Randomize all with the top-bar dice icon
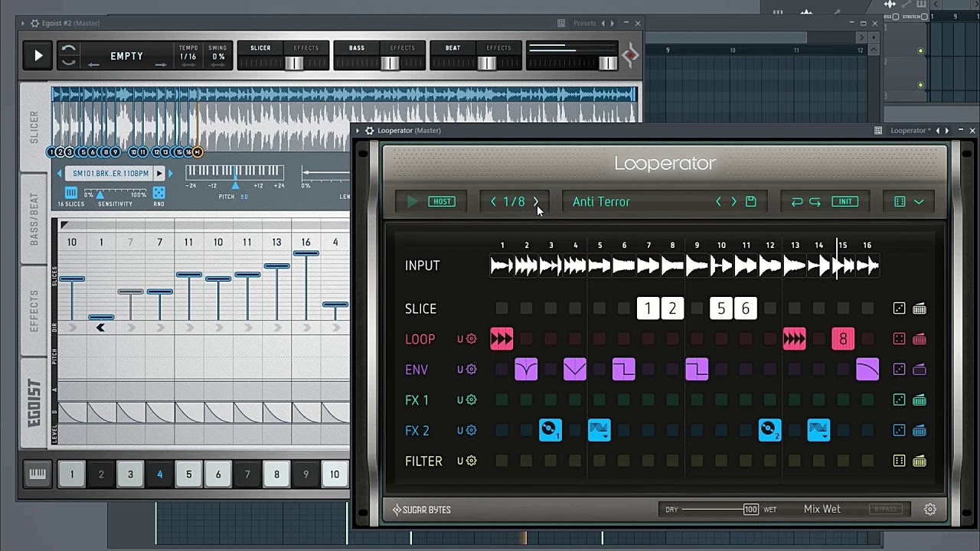The image size is (980, 551). (x=900, y=201)
